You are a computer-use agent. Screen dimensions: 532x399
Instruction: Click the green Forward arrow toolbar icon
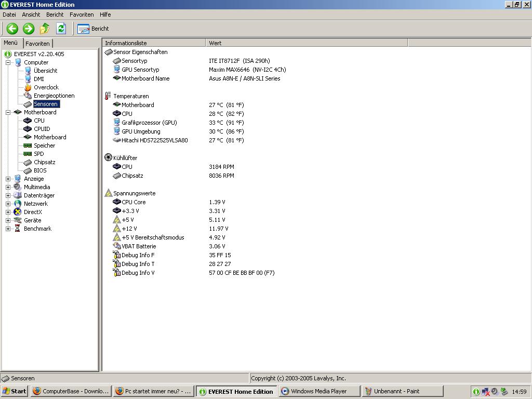pyautogui.click(x=29, y=29)
